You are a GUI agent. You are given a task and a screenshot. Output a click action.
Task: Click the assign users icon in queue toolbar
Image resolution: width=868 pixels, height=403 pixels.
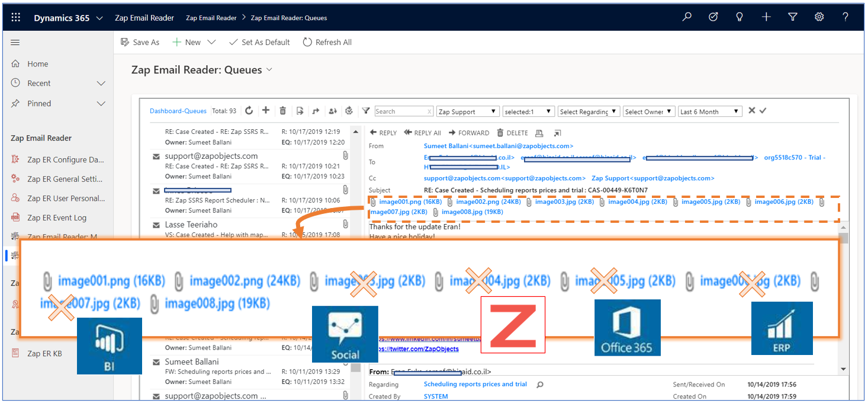point(332,111)
